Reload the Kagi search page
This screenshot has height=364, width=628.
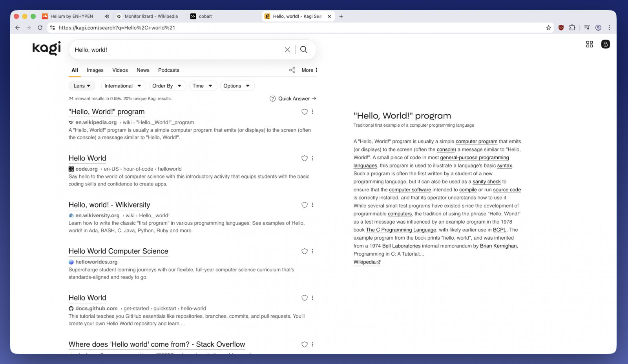pos(40,28)
